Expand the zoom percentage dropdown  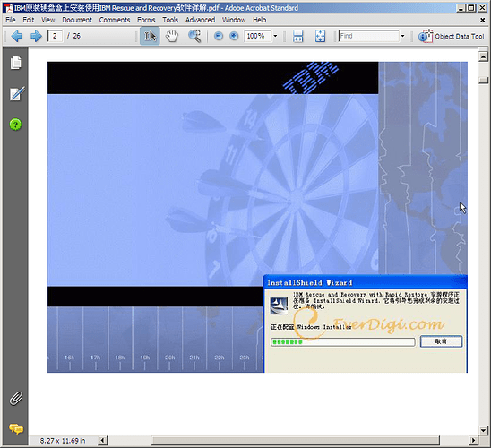(x=275, y=36)
